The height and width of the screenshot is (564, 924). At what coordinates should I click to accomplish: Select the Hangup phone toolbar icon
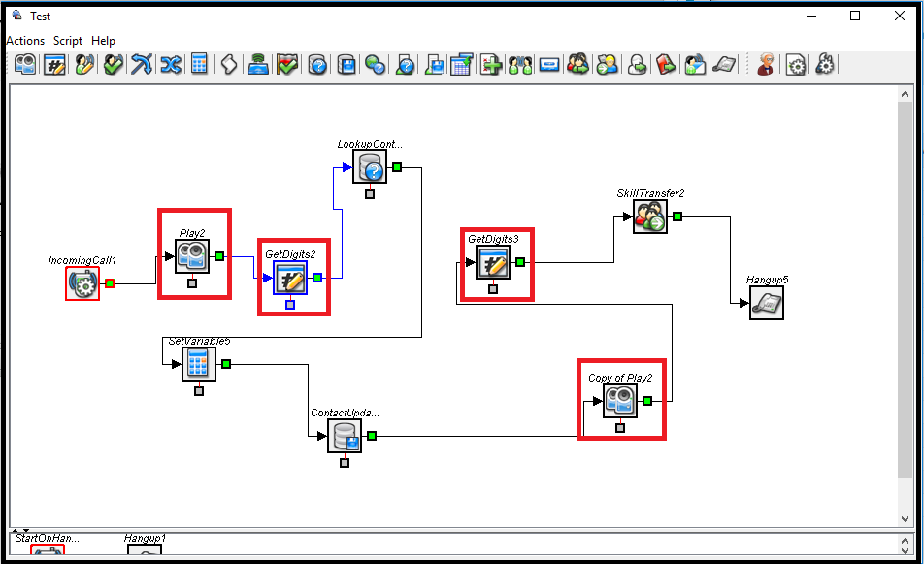pos(724,64)
